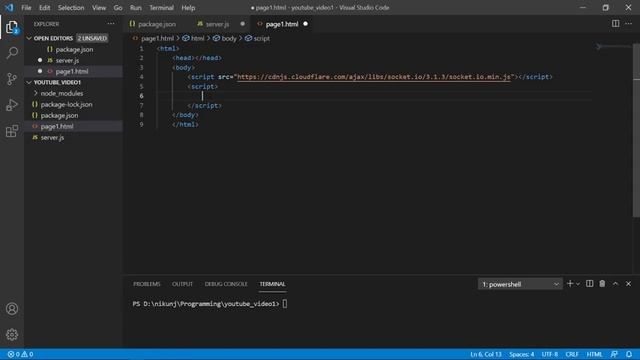Click the editor vertical scrollbar
640x360 pixels.
[636, 131]
